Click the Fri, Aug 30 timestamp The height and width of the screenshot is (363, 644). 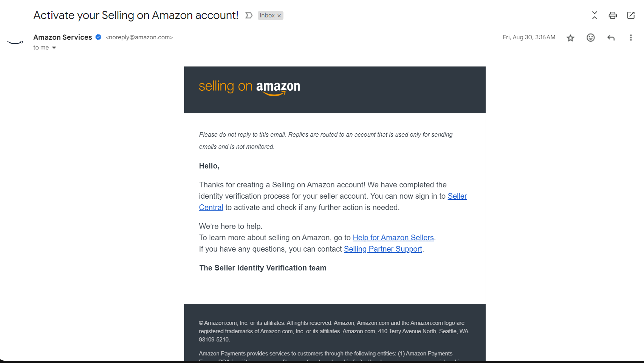[529, 37]
